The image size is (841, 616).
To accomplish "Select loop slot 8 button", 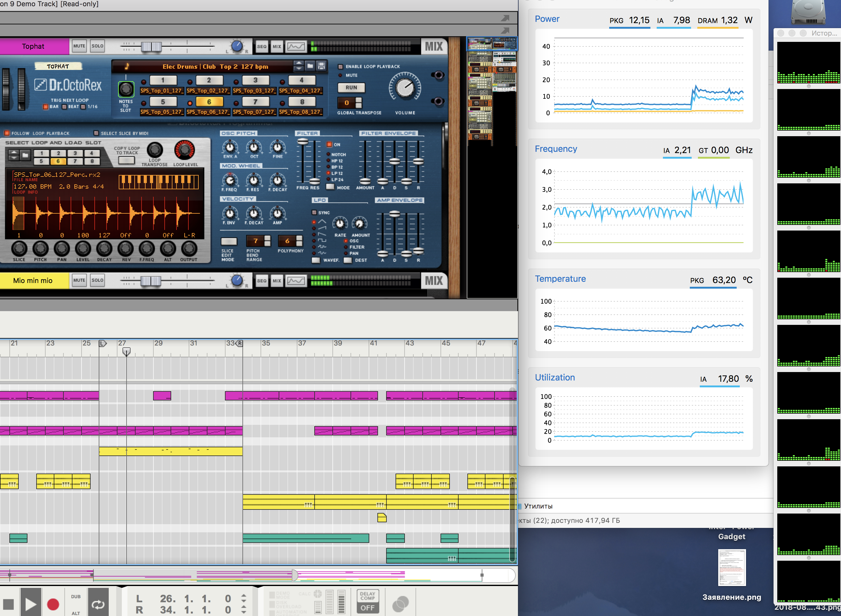I will click(x=302, y=102).
